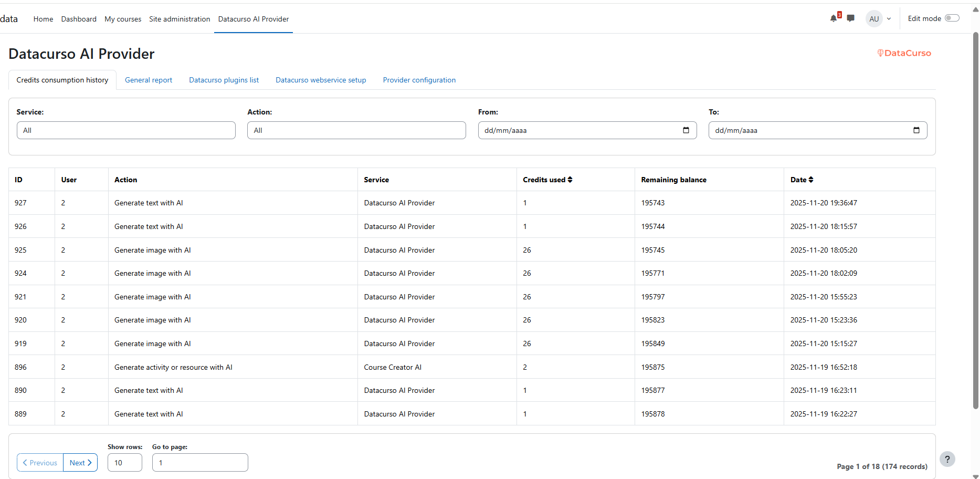The height and width of the screenshot is (479, 980).
Task: Open the Action filter dropdown
Action: pos(356,130)
